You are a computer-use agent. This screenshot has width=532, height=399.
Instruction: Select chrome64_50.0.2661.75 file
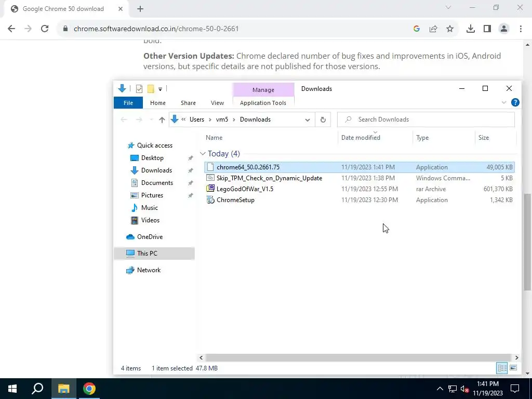coord(360,167)
